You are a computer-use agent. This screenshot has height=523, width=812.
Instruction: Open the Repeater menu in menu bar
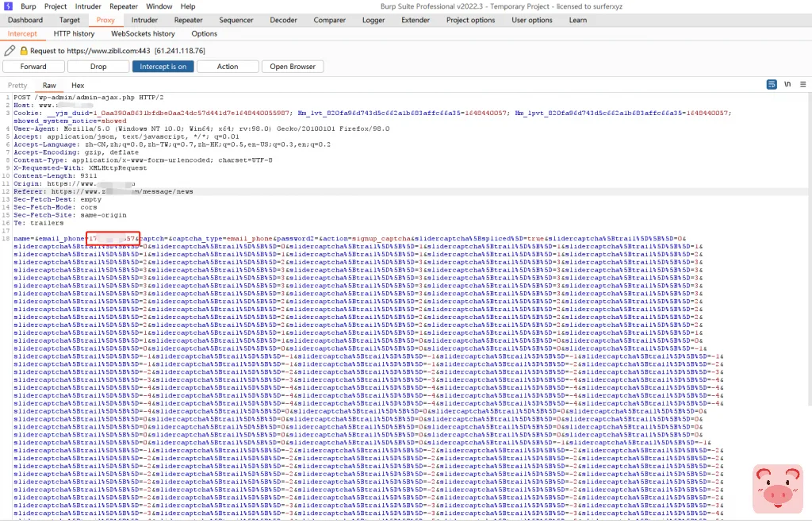pos(123,6)
